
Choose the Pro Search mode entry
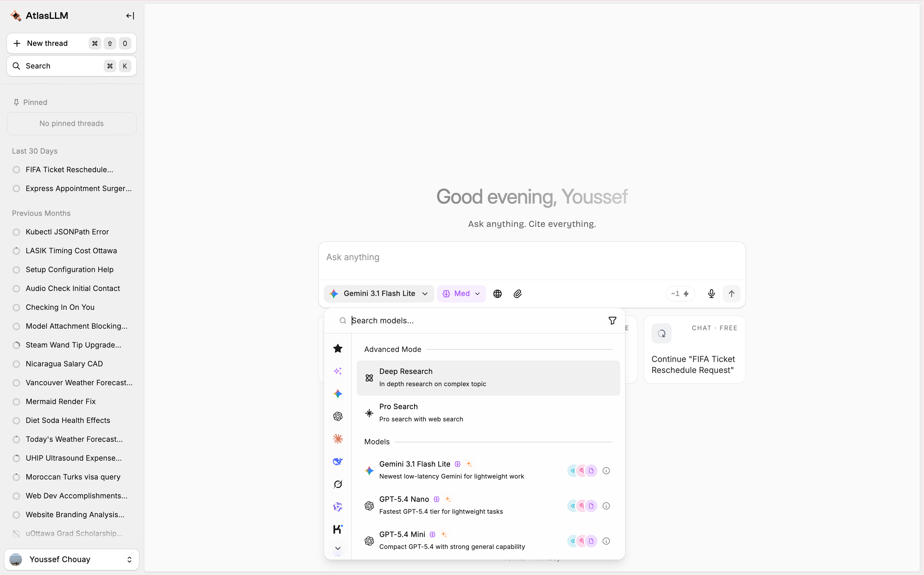click(488, 413)
